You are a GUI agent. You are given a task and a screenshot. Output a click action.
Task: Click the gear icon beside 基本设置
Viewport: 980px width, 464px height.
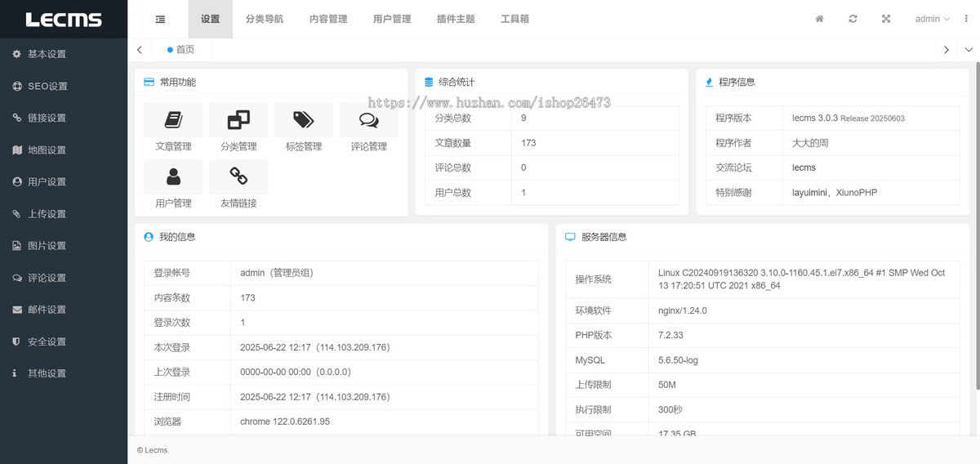16,54
